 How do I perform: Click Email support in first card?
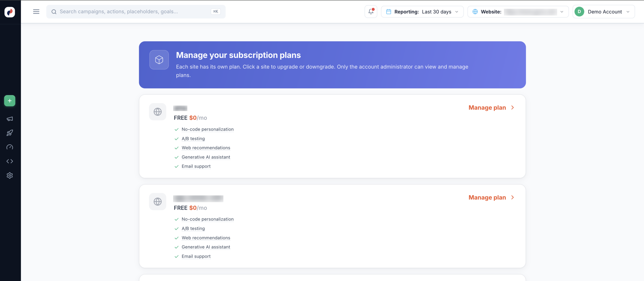196,166
